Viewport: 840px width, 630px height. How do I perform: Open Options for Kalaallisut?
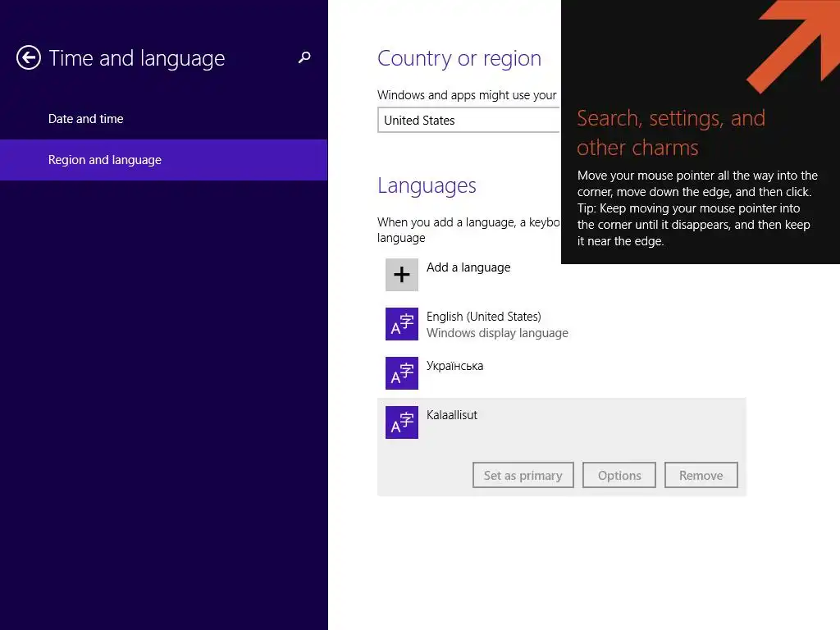[619, 475]
